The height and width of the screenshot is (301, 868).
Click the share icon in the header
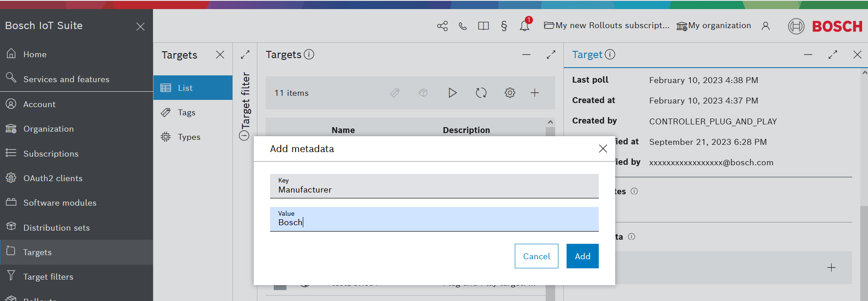(442, 26)
